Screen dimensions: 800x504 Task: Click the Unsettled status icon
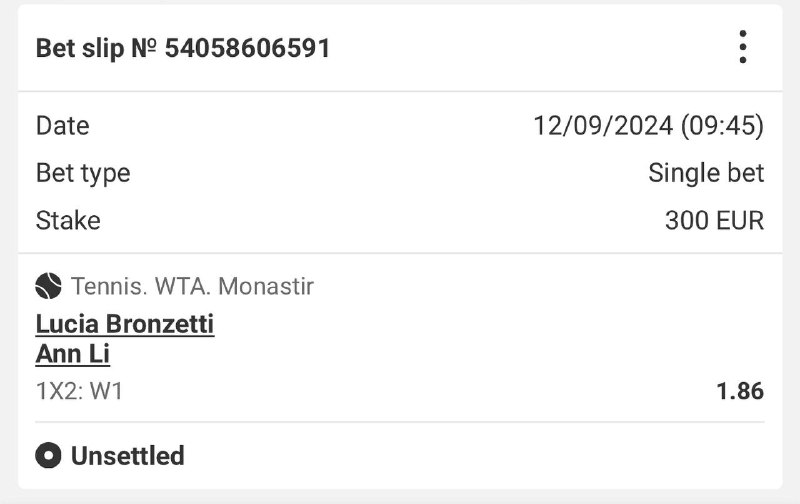pos(48,456)
